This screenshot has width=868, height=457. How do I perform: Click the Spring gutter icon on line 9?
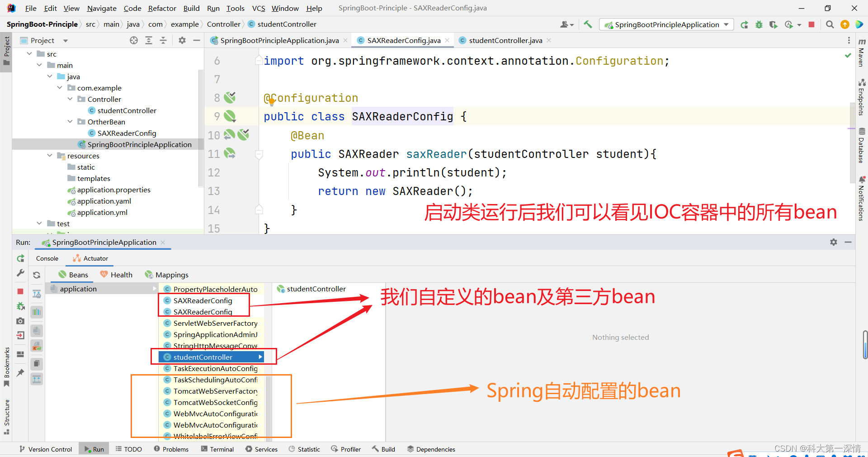click(230, 116)
